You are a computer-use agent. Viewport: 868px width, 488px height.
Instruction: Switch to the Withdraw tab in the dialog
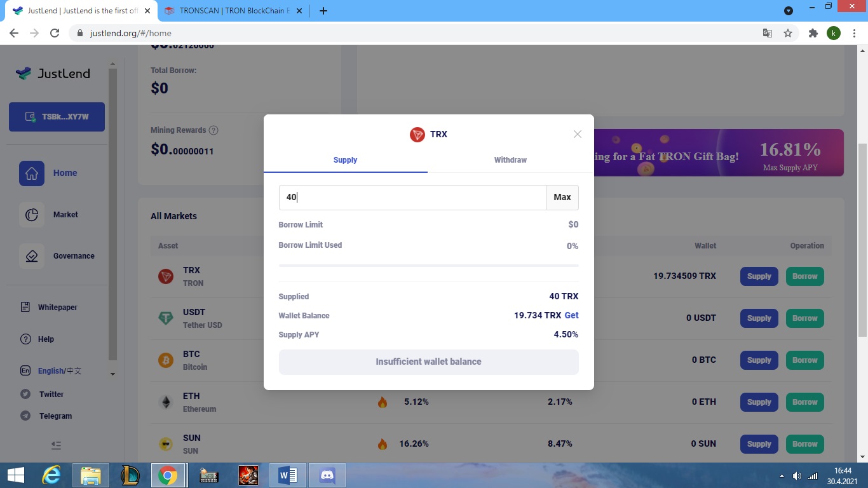(x=510, y=160)
